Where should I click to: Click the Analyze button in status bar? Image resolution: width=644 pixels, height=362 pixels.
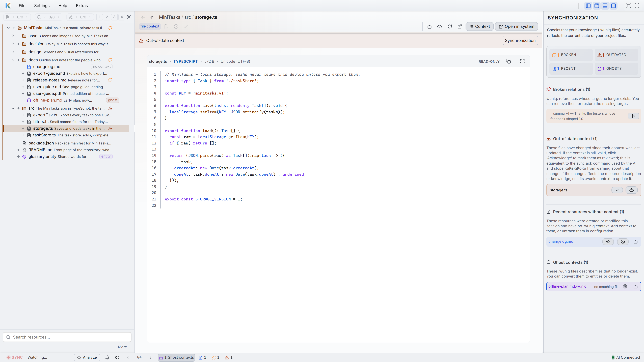tap(87, 357)
